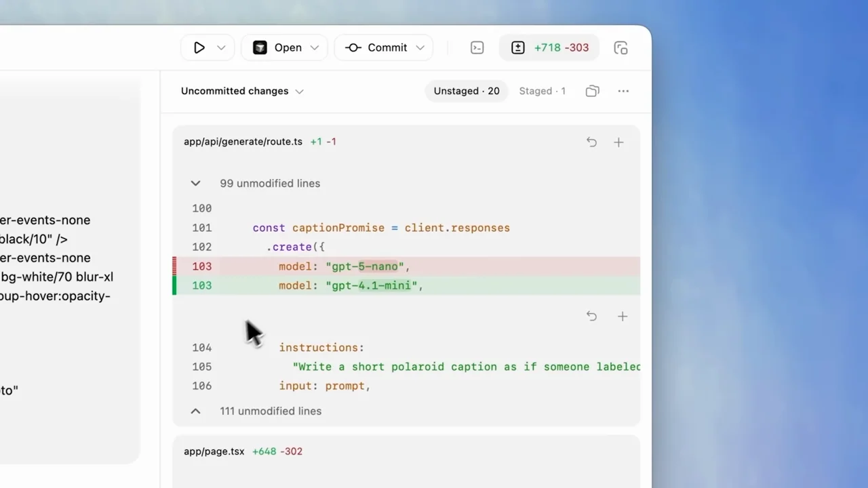Click the +648 -302 stats for page.tsx
This screenshot has width=868, height=488.
(277, 451)
